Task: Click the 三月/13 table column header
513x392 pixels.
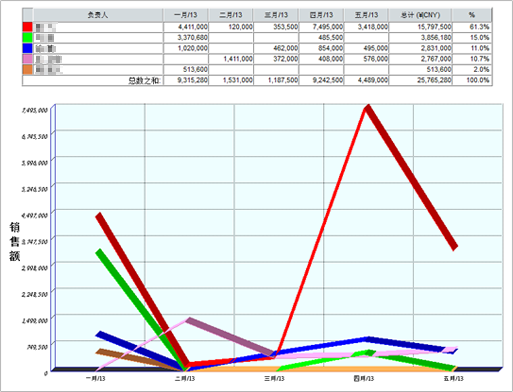Action: (x=276, y=15)
